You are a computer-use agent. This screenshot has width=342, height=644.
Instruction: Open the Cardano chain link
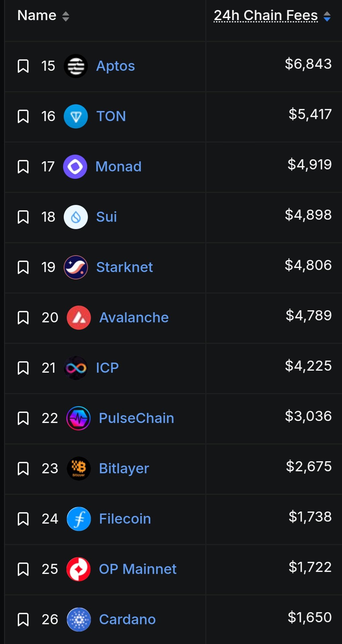(127, 620)
